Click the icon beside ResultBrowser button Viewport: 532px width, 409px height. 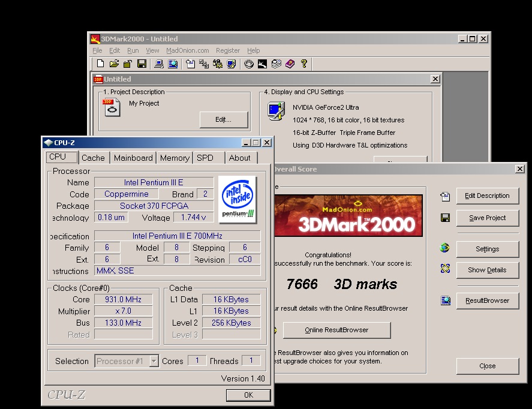(x=446, y=300)
